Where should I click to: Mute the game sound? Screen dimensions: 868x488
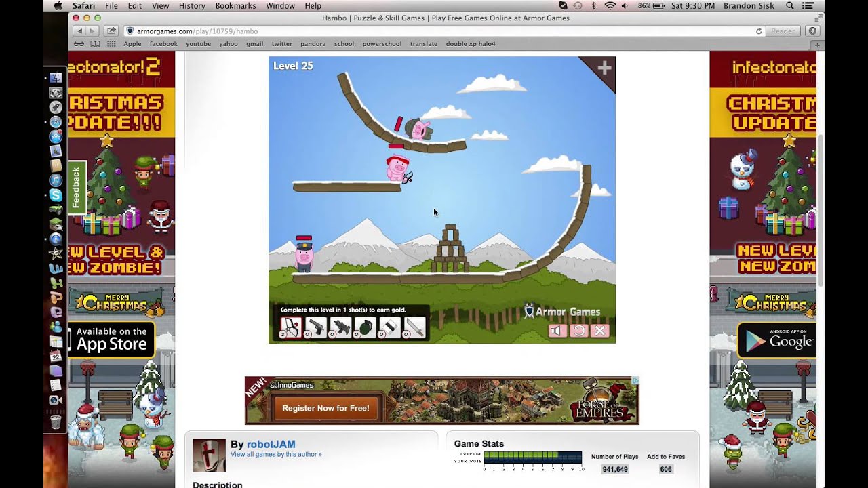click(557, 331)
